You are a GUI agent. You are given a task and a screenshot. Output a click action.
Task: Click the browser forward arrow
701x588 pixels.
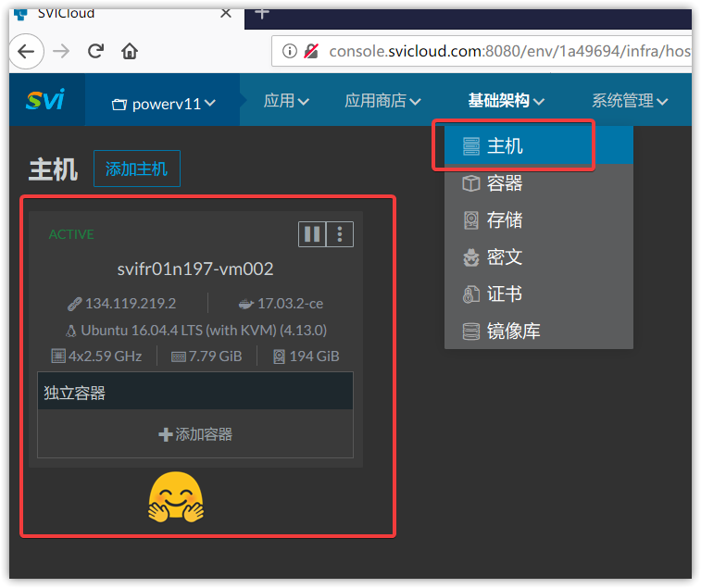pos(61,52)
